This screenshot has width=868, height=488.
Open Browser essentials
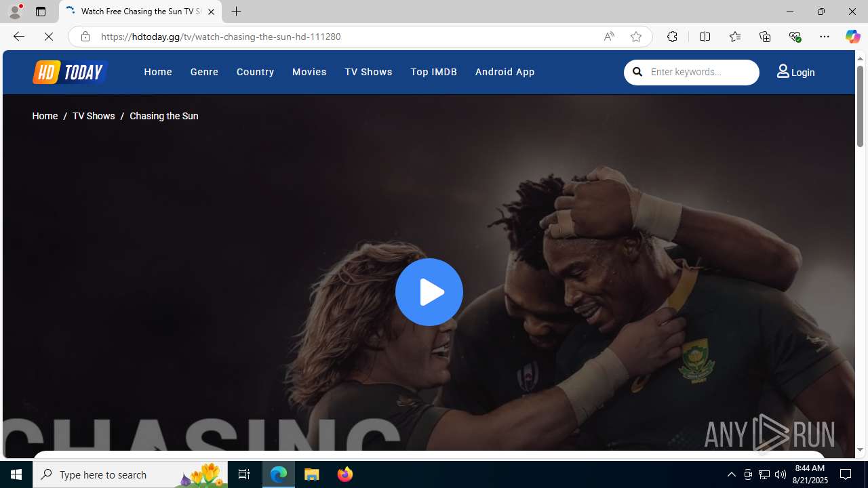coord(795,37)
